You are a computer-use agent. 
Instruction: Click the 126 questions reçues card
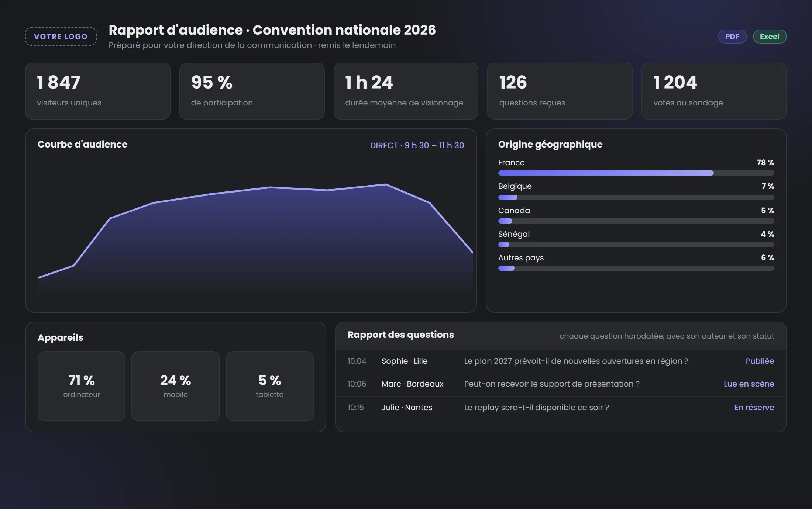click(560, 91)
